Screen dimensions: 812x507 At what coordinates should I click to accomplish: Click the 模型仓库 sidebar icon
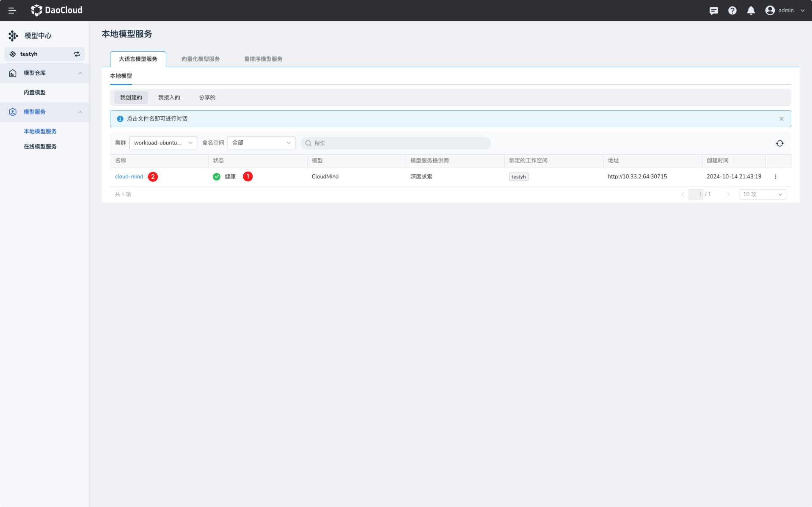13,73
